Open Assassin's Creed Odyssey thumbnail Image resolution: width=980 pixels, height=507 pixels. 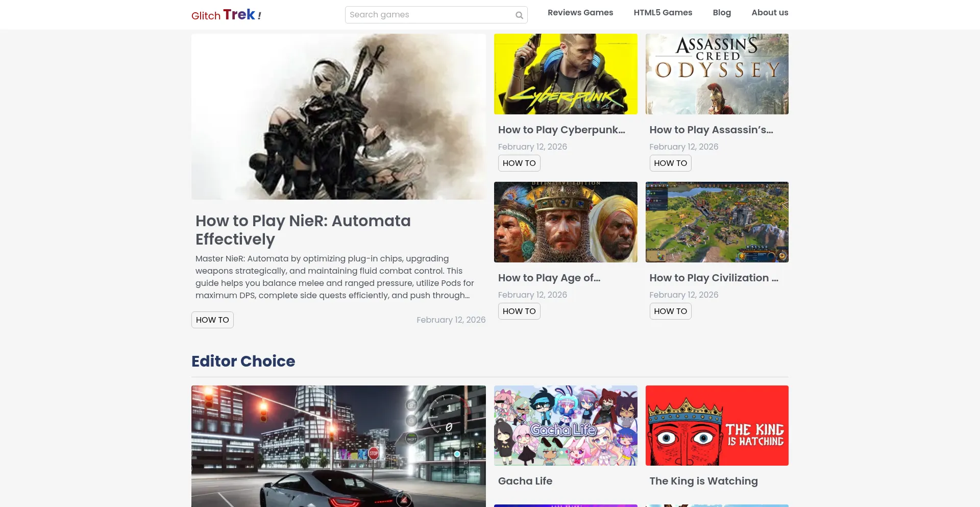[x=717, y=74]
